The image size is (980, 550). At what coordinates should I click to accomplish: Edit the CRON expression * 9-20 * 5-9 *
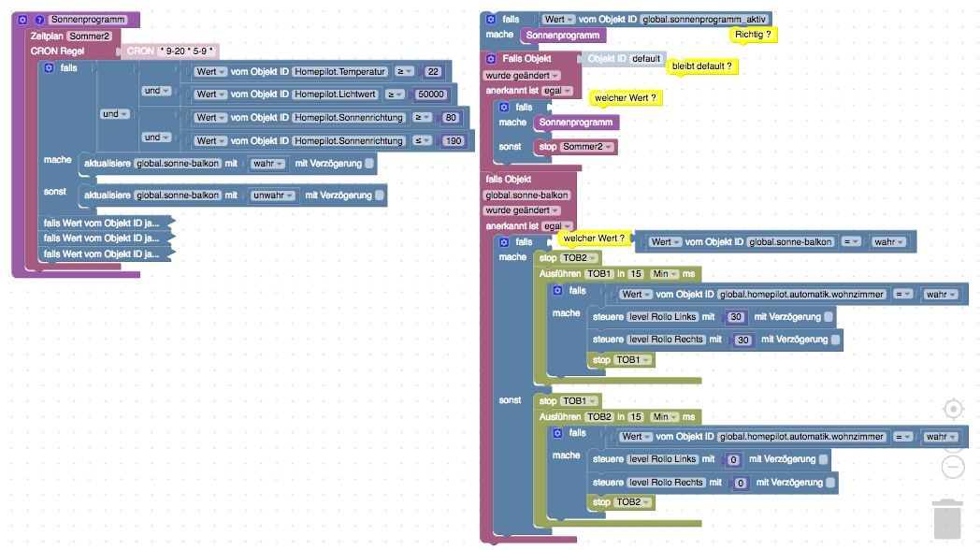pyautogui.click(x=186, y=51)
